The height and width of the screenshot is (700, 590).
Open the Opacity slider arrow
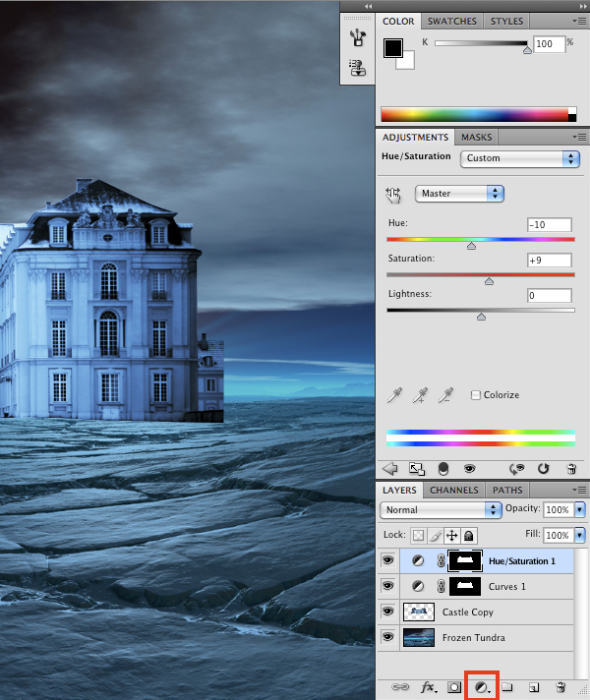[x=579, y=509]
